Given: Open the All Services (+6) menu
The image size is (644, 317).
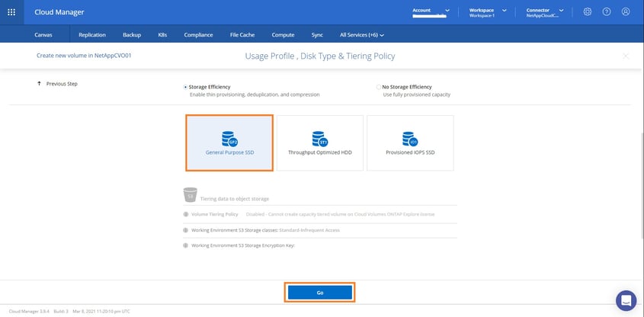Looking at the screenshot, I should [361, 34].
